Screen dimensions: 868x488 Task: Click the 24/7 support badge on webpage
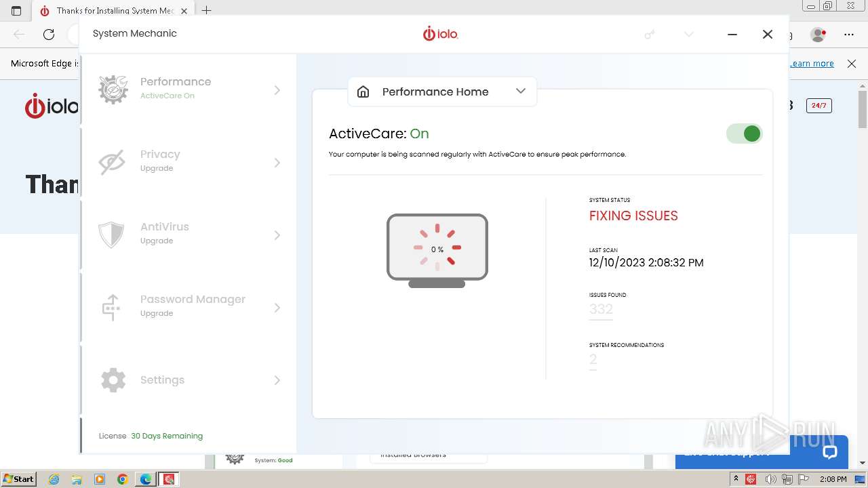(819, 106)
